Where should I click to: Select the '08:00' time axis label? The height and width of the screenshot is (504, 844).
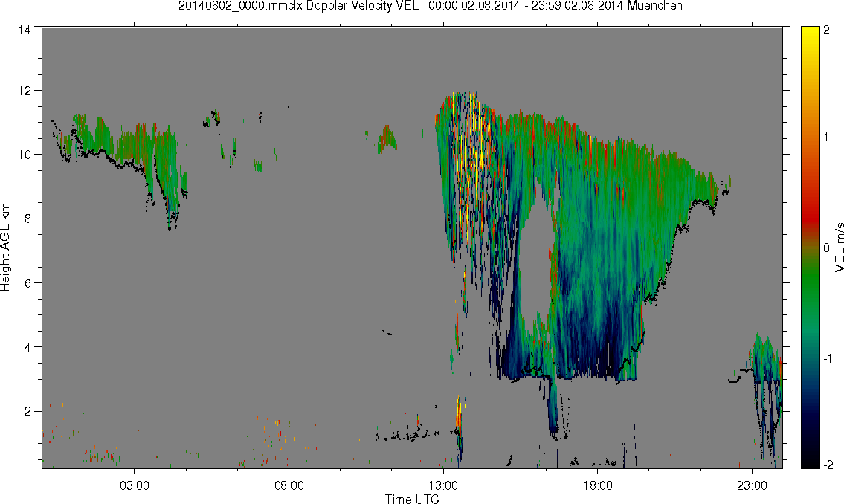(x=289, y=485)
